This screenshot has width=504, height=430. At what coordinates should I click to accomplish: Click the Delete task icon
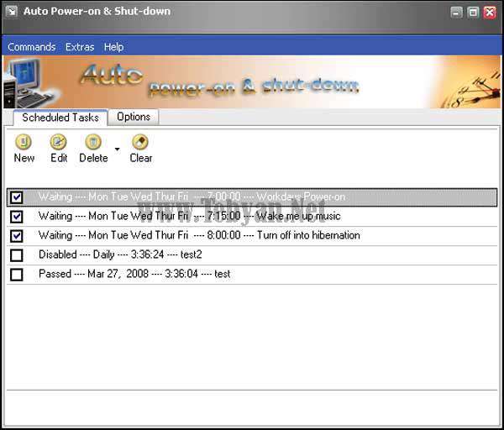pyautogui.click(x=93, y=142)
